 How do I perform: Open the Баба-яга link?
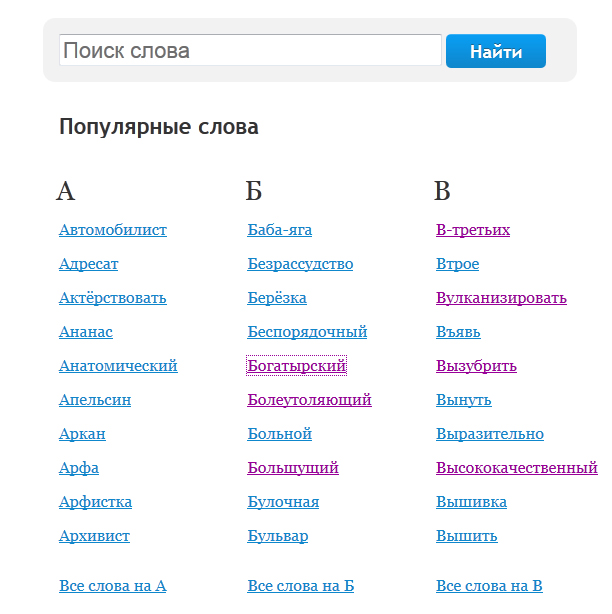[x=280, y=230]
